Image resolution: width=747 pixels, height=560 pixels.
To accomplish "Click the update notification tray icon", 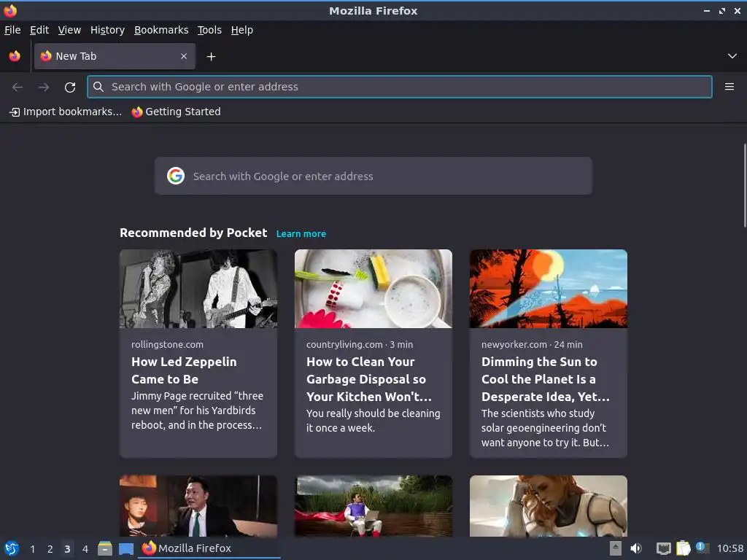I will pos(703,548).
